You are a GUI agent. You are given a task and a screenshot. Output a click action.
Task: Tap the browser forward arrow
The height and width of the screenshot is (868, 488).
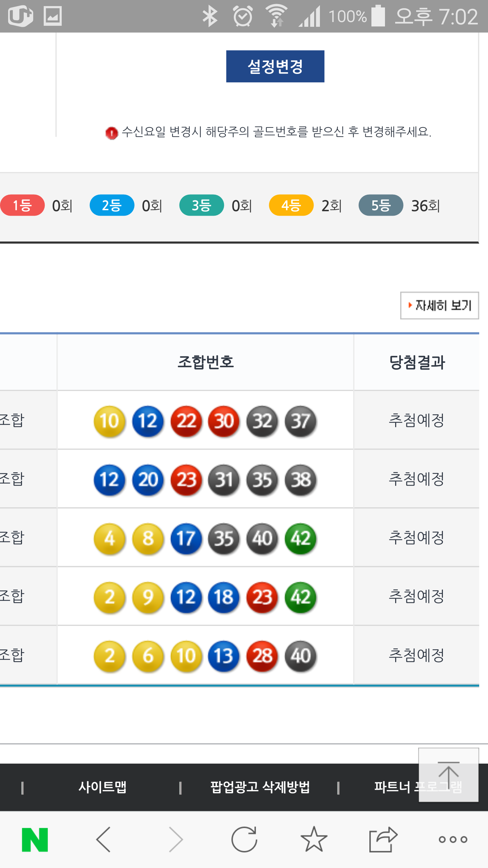coord(176,840)
